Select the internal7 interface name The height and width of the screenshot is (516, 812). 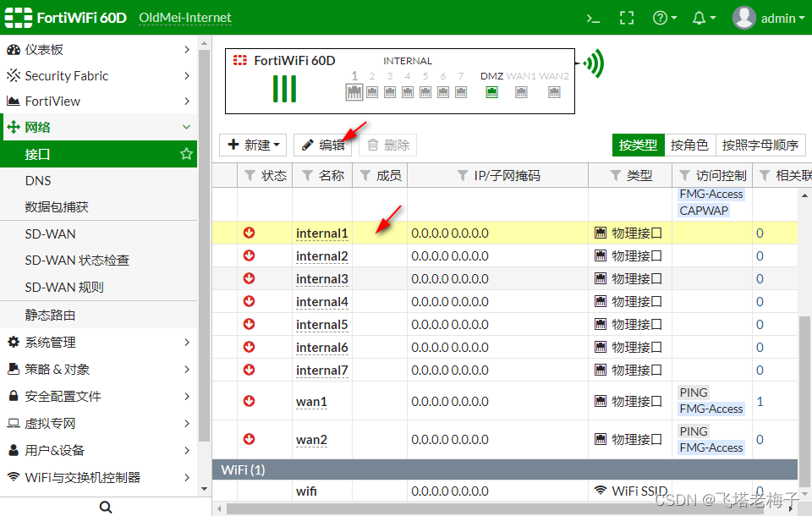click(322, 371)
